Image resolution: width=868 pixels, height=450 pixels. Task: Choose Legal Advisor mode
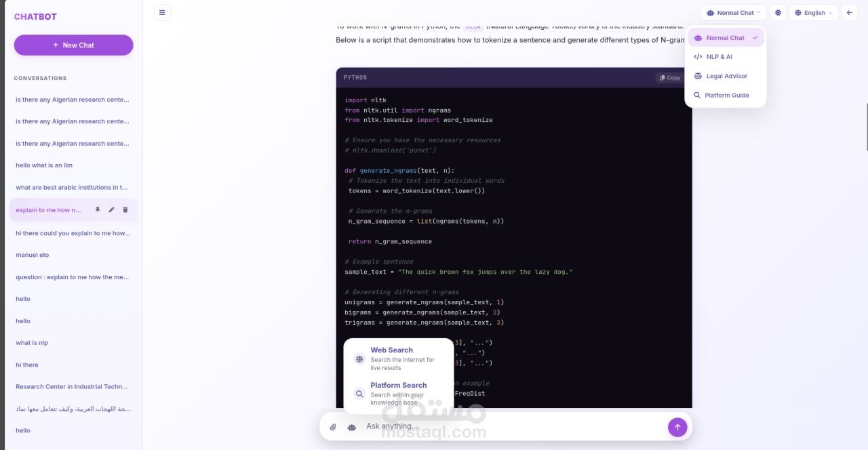pos(726,76)
